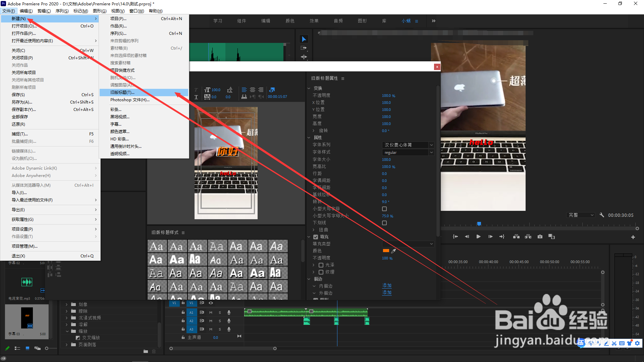Choose Photoshop File from New submenu
Screen dimensions: 644x362
pyautogui.click(x=144, y=100)
